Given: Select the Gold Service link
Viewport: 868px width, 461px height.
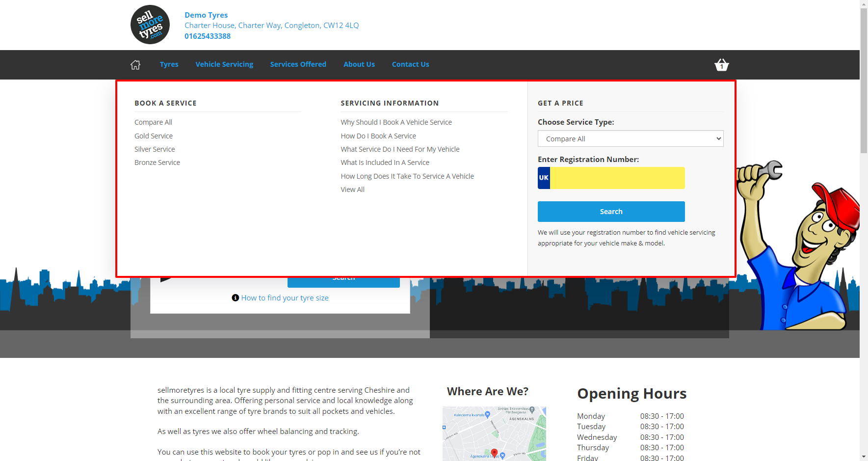Looking at the screenshot, I should coord(153,136).
